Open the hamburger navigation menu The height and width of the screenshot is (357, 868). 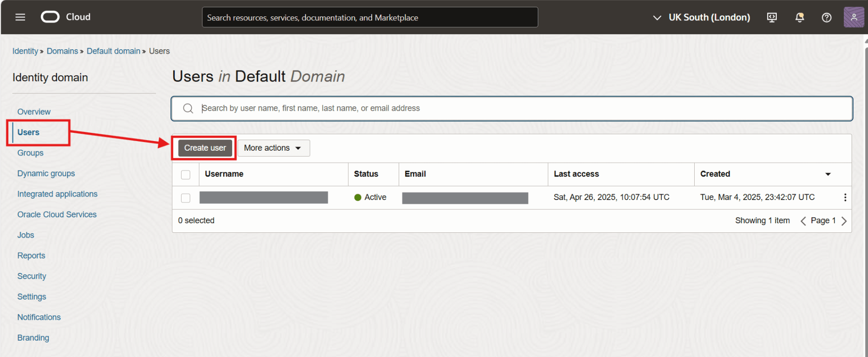(20, 17)
